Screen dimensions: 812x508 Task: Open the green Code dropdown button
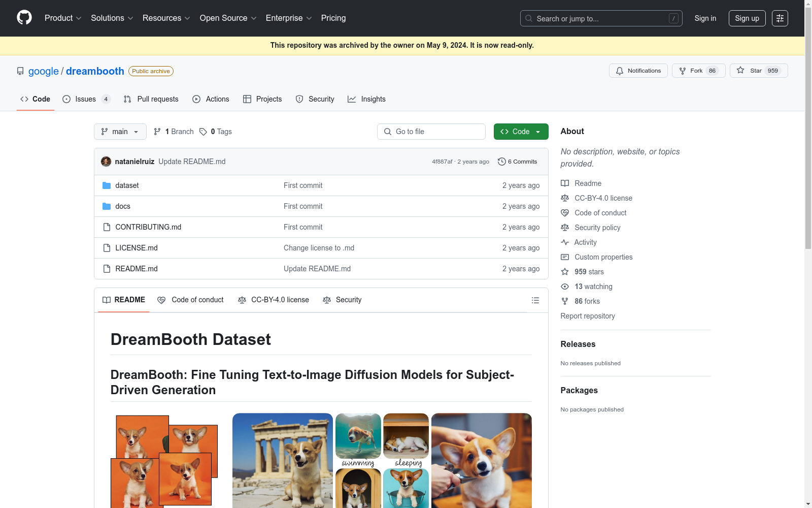click(x=521, y=132)
